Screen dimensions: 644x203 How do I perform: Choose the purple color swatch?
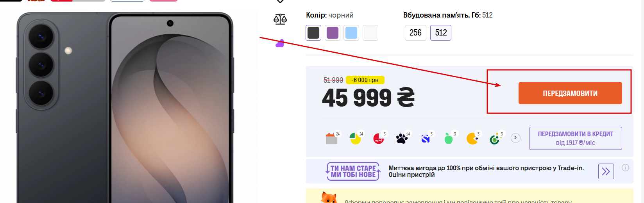point(333,33)
